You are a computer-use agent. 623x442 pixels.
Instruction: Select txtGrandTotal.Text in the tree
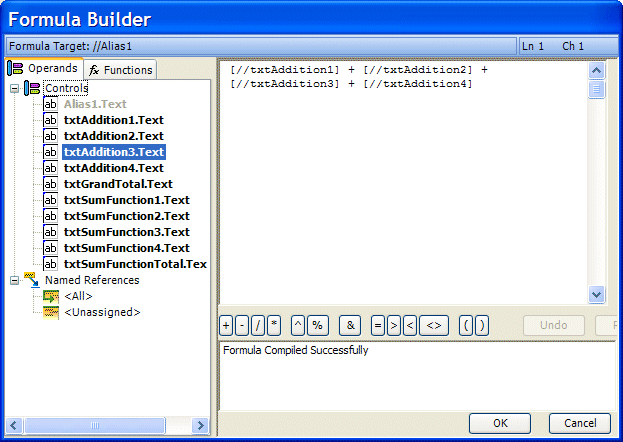tap(117, 184)
